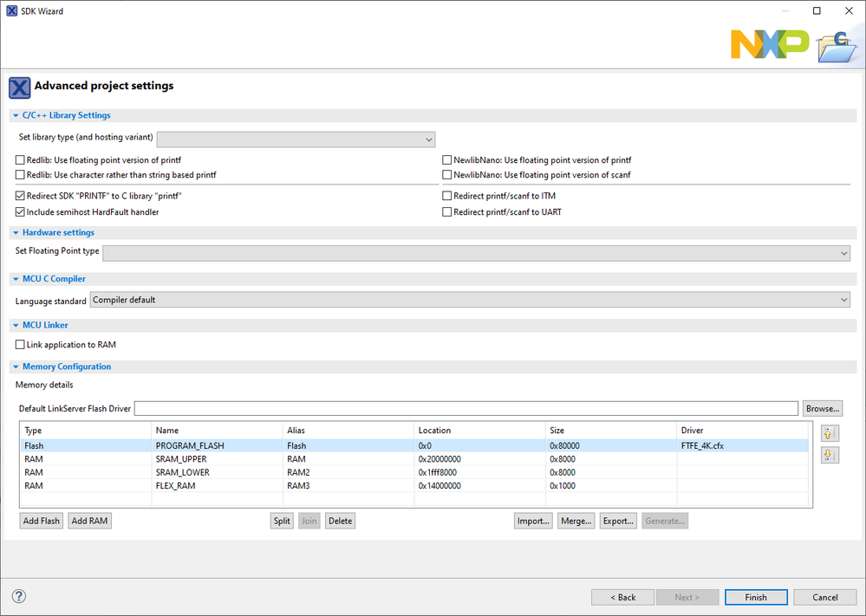The width and height of the screenshot is (866, 616).
Task: Open the Set library type dropdown
Action: point(296,139)
